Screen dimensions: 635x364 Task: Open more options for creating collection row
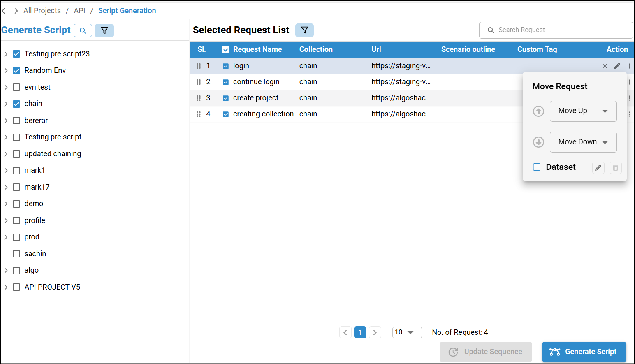click(629, 114)
